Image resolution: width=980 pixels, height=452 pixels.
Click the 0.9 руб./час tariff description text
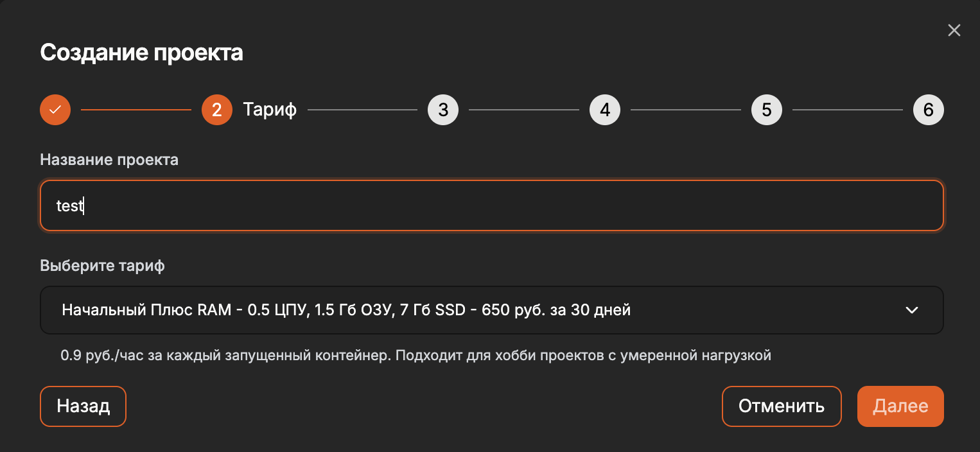[x=416, y=355]
